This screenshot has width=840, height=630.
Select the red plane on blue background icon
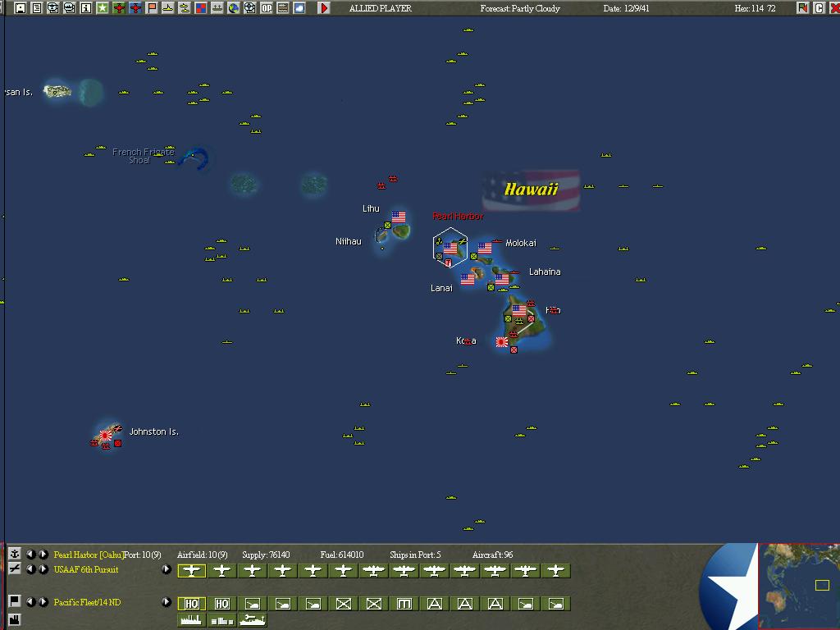[x=135, y=8]
